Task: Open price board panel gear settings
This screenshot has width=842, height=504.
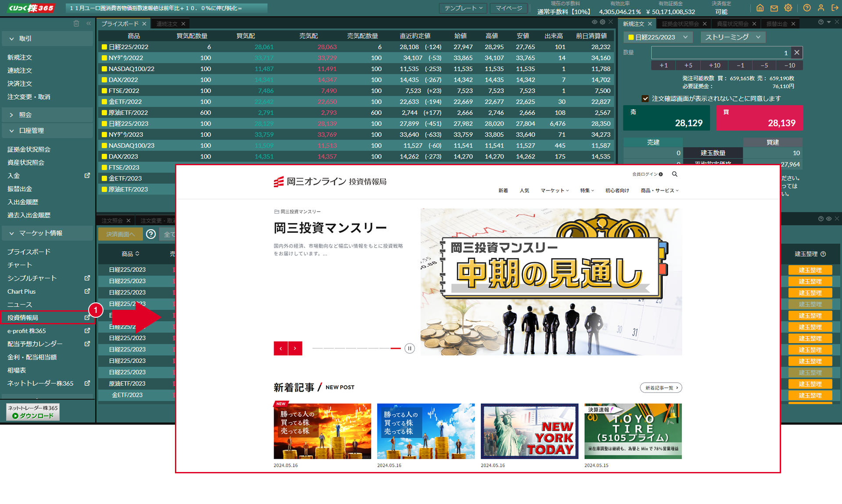Action: [603, 22]
